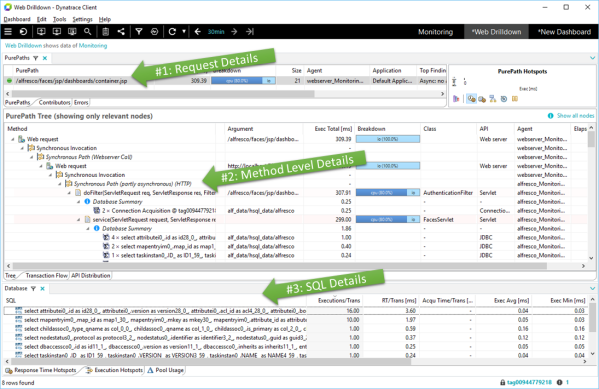Viewport: 599px width, 389px height.
Task: Click the session play icon beside the hamburger menu
Action: 23,32
